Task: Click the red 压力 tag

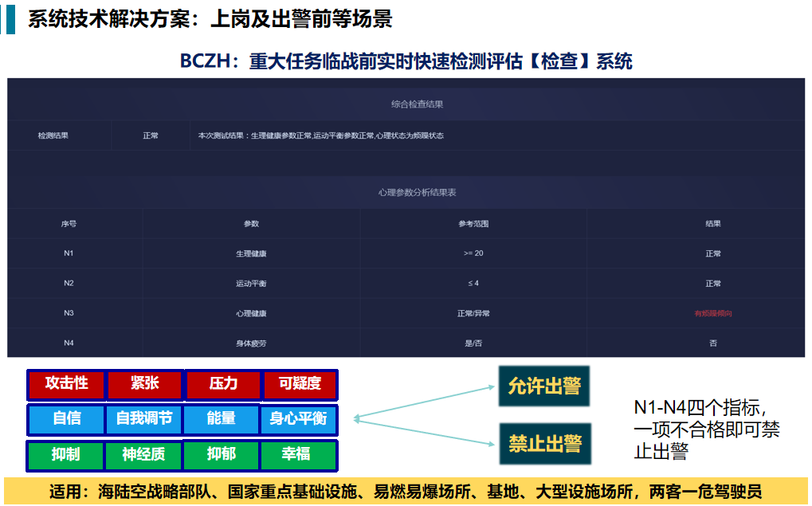Action: tap(223, 384)
